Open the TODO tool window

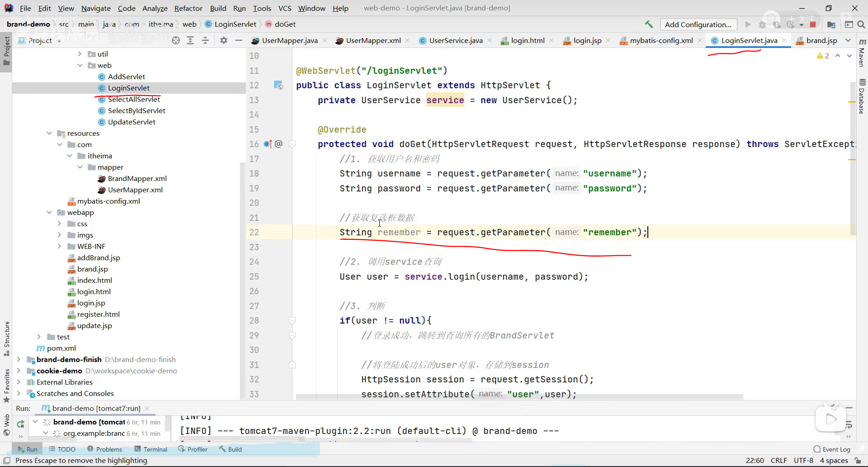pos(62,449)
